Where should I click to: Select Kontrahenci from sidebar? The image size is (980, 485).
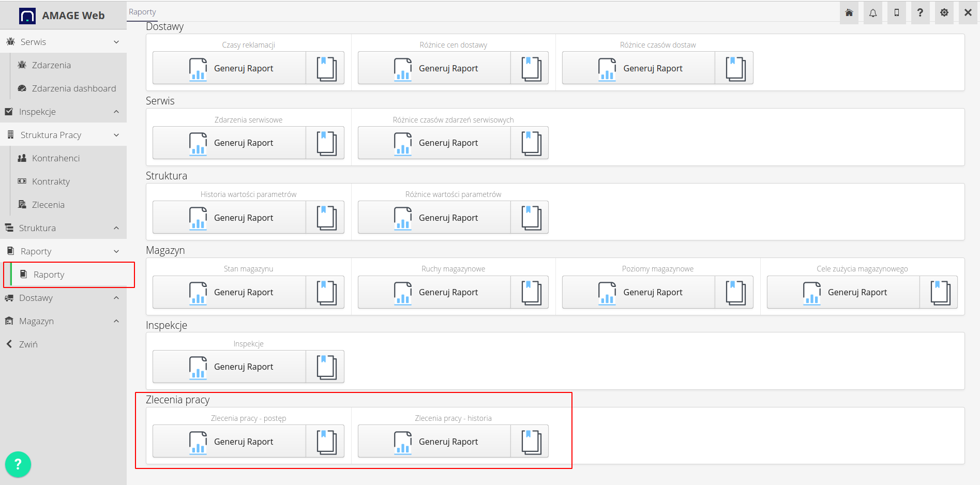point(56,158)
